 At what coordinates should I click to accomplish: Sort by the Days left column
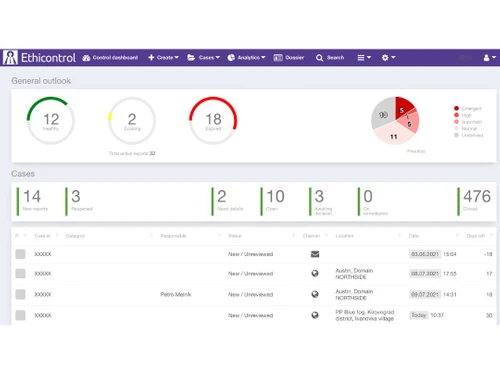(476, 236)
